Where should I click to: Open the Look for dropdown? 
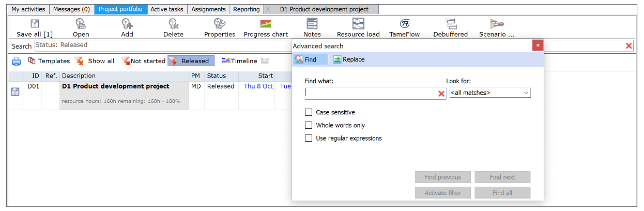(490, 93)
